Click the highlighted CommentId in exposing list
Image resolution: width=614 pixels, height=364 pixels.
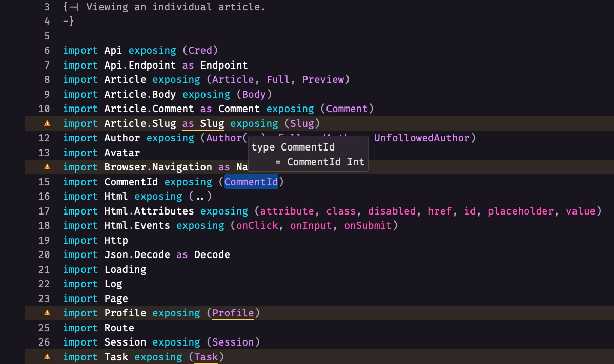click(x=251, y=182)
